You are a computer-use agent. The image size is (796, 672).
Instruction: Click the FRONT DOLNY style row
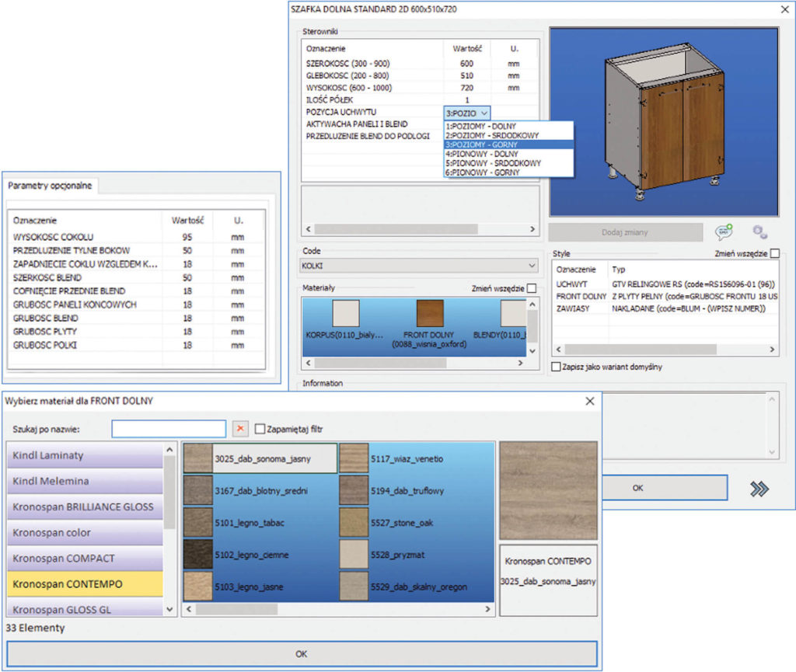pos(665,296)
